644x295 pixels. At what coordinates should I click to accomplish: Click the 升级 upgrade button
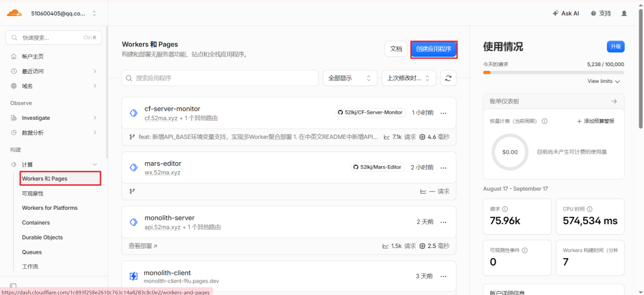615,46
